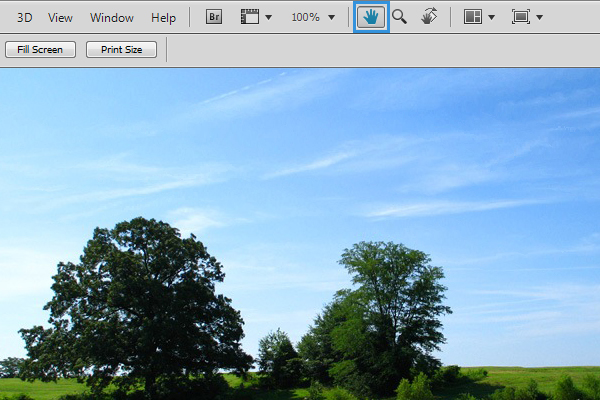Click the View Extras film-strip icon

(250, 17)
